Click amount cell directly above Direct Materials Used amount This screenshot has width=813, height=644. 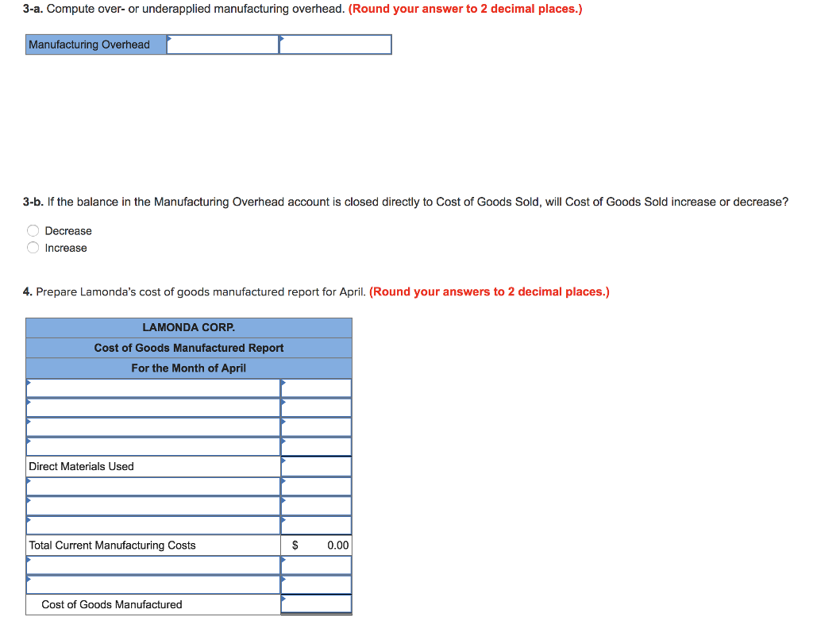pyautogui.click(x=316, y=447)
